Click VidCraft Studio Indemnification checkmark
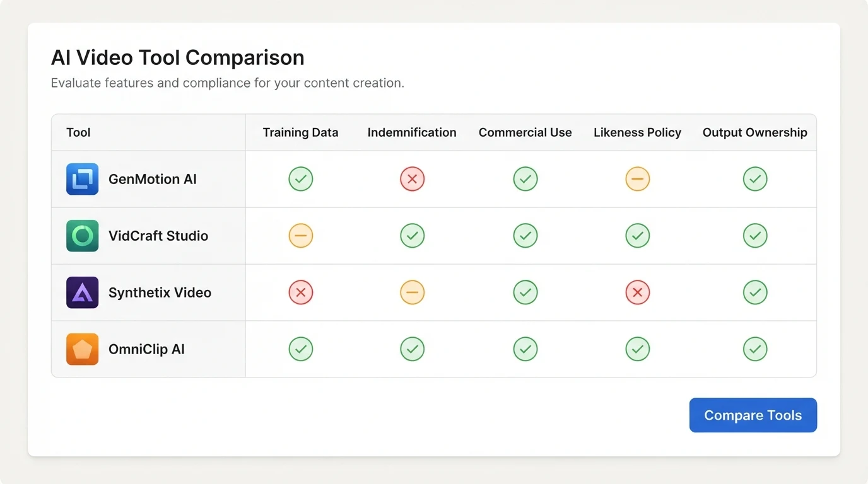Viewport: 868px width, 484px height. click(x=413, y=236)
